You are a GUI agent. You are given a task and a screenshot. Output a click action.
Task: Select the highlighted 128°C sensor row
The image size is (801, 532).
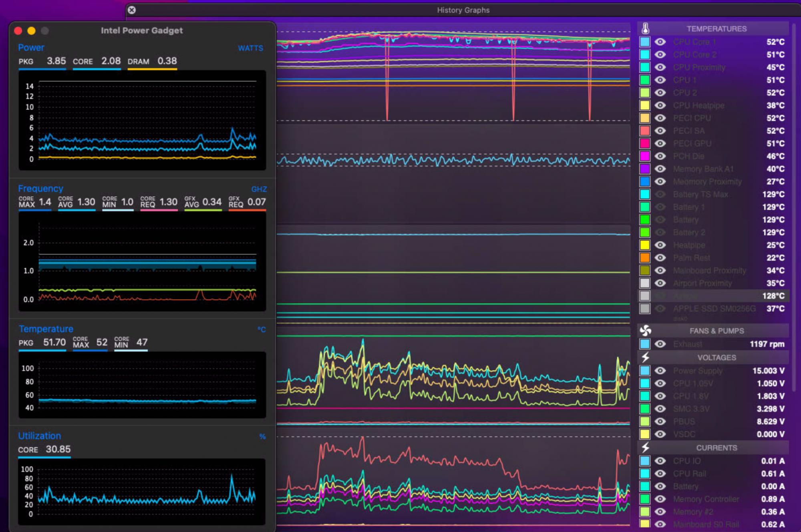pyautogui.click(x=713, y=296)
